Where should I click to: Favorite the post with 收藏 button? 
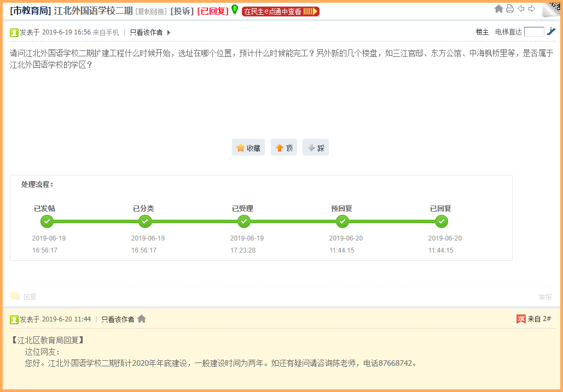[x=248, y=148]
